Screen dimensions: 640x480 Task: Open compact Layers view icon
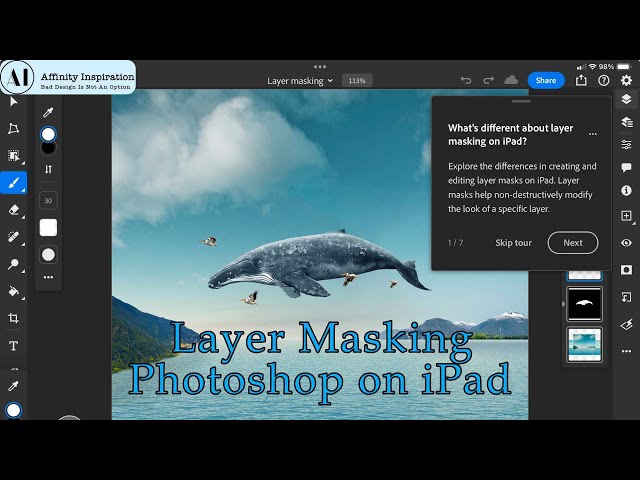coord(626,99)
